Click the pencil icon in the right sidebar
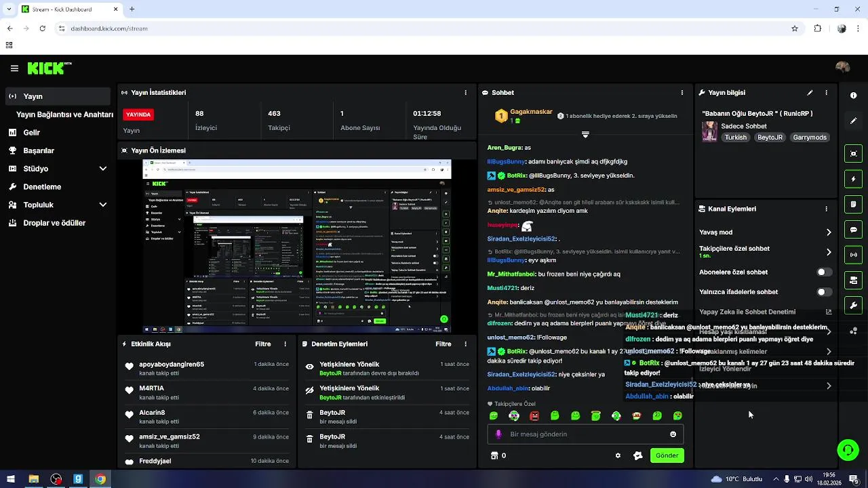This screenshot has width=868, height=488. (x=853, y=121)
